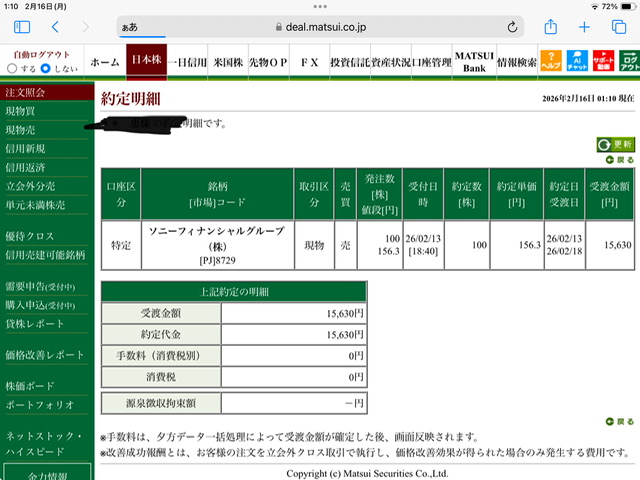This screenshot has width=640, height=480.
Task: Tap the deal.matsui.co.jp address bar
Action: [320, 27]
